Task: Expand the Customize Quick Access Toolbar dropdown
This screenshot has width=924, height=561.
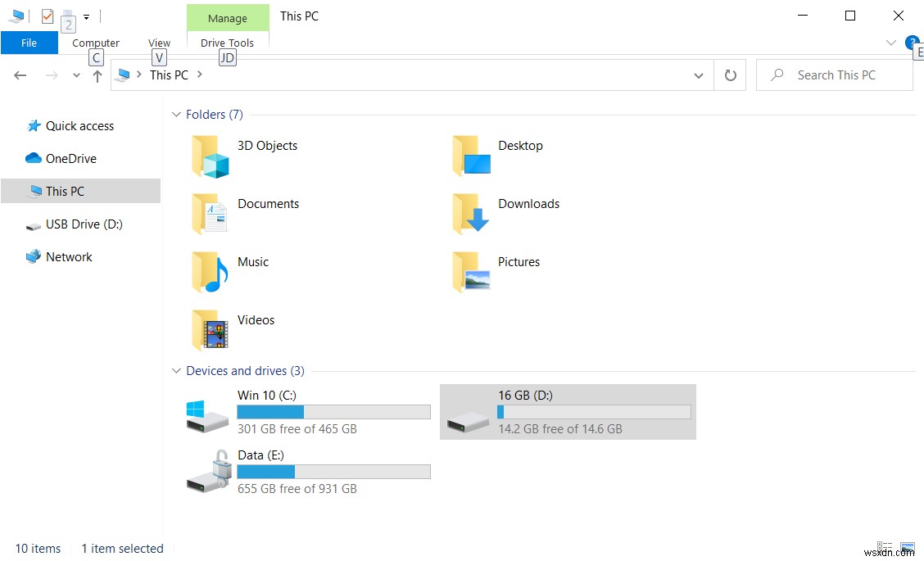Action: point(85,16)
